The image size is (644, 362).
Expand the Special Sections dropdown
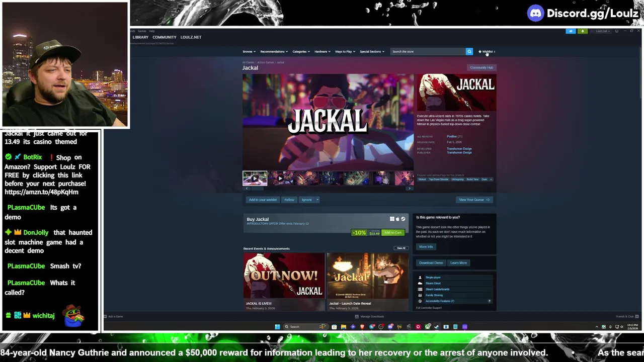coord(372,51)
